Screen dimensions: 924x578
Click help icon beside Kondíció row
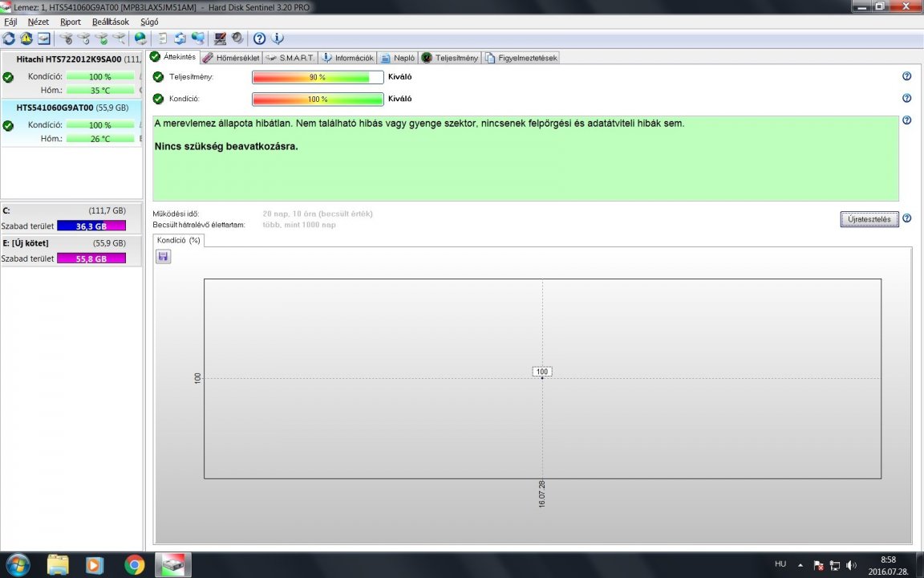pos(907,98)
